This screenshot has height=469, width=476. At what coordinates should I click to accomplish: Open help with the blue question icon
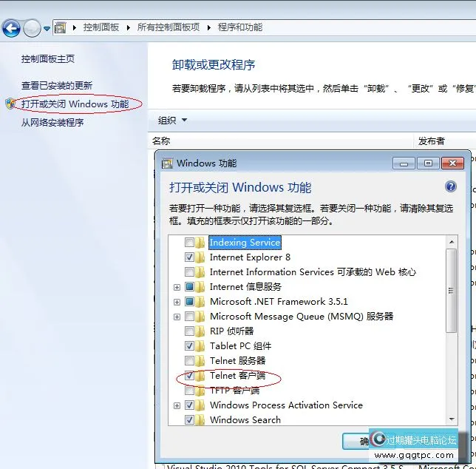(x=451, y=186)
